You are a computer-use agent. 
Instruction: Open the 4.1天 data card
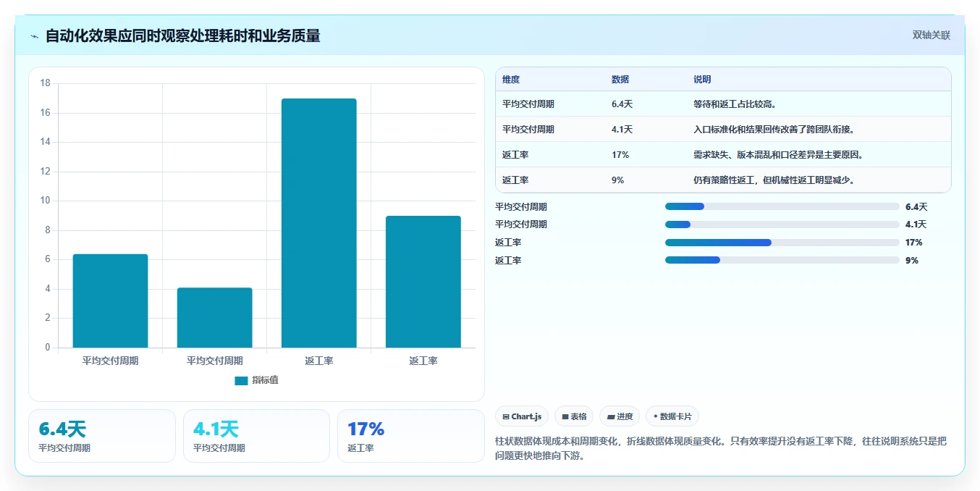click(x=256, y=436)
